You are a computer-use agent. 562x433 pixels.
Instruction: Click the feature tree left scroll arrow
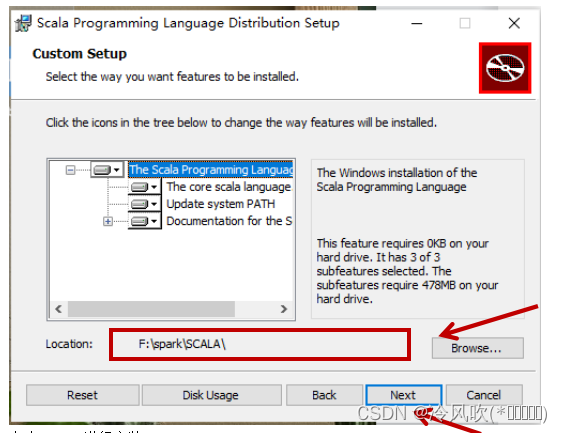59,309
